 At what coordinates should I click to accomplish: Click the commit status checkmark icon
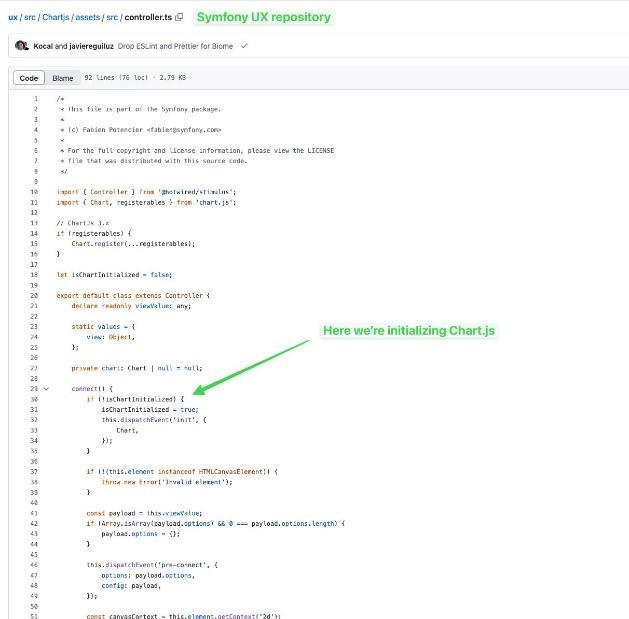244,46
